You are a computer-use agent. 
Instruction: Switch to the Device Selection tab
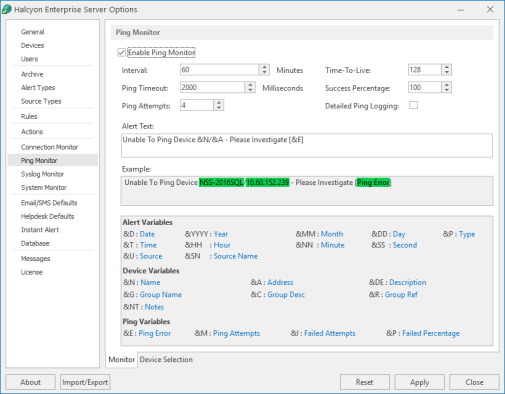point(166,359)
